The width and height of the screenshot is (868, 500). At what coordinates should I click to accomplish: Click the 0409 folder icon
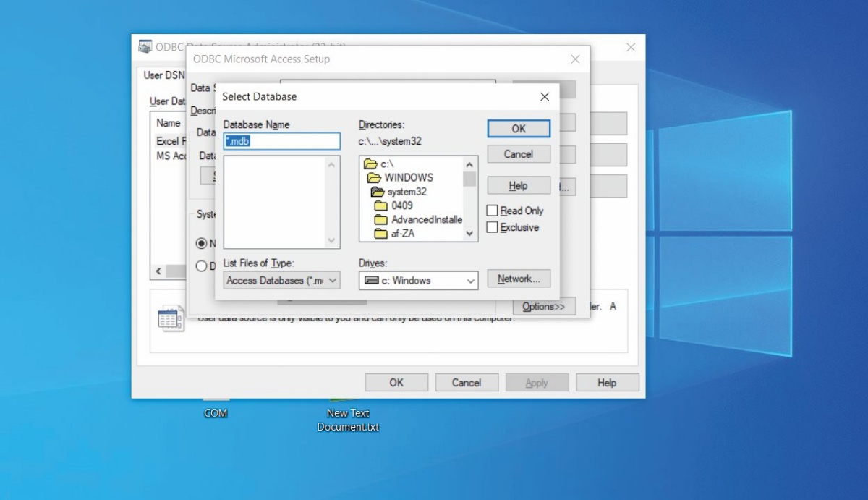point(381,205)
